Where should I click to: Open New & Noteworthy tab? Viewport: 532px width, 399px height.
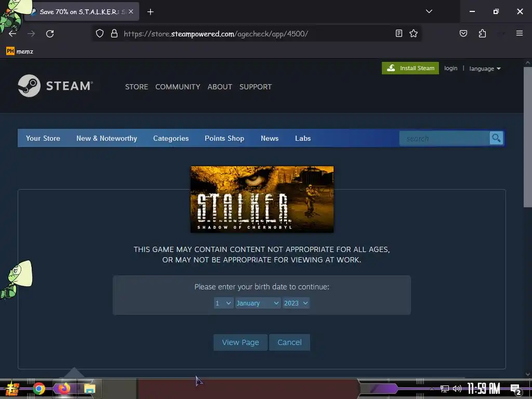click(x=107, y=138)
